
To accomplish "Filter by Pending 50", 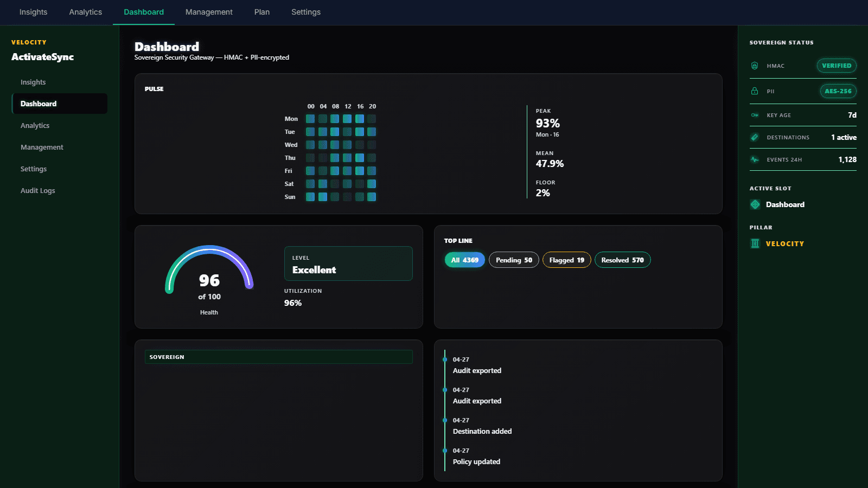I will tap(514, 260).
